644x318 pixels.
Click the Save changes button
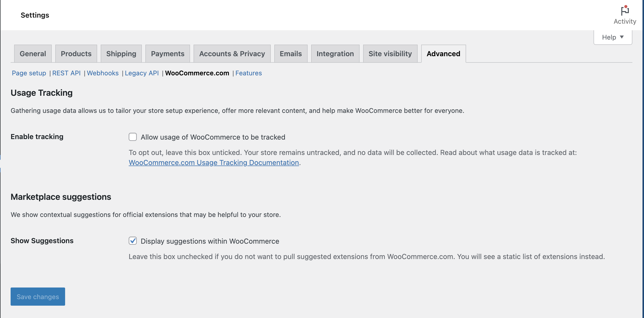pos(38,296)
